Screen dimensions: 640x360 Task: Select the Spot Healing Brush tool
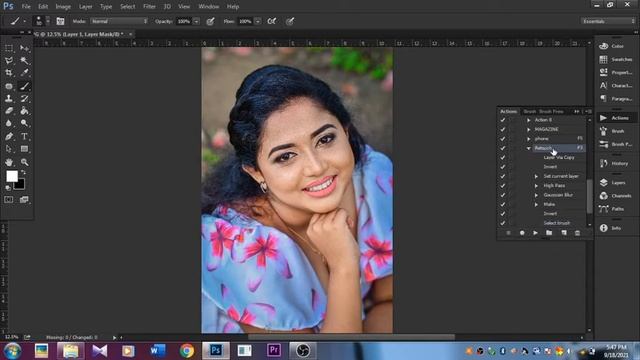point(9,86)
